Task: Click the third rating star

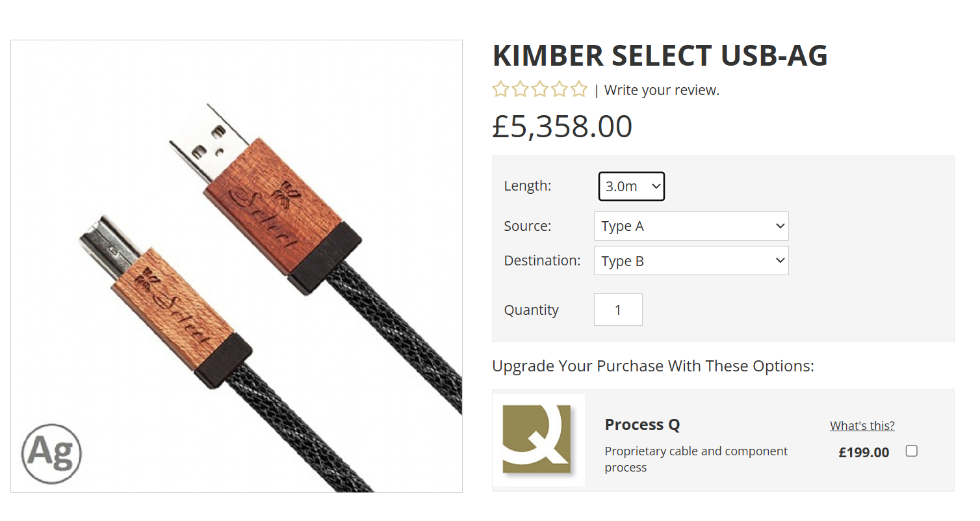Action: pos(539,90)
